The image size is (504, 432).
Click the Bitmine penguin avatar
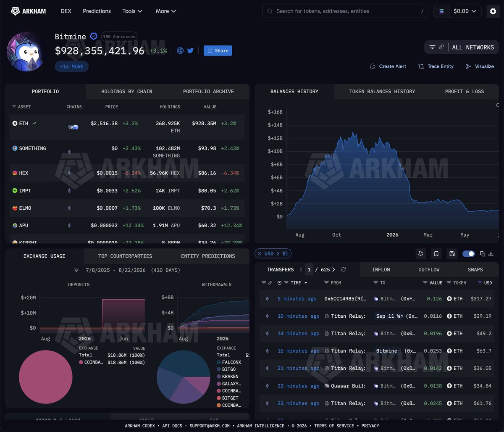pyautogui.click(x=26, y=51)
